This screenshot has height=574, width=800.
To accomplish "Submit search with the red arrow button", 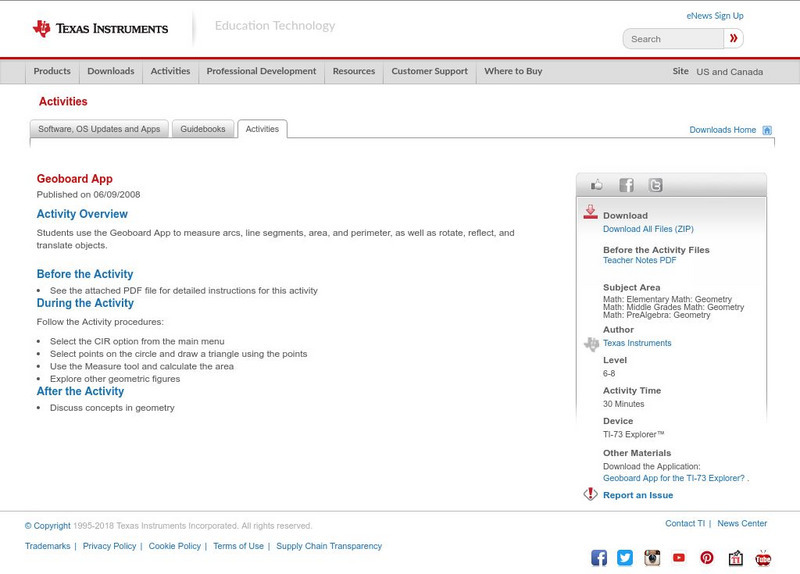I will point(733,38).
